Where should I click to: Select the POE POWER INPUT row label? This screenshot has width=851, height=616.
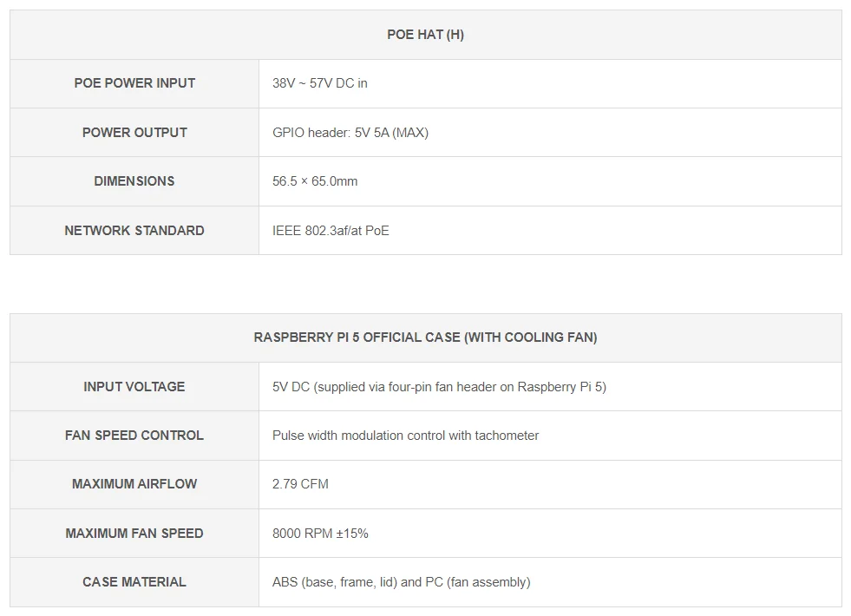[134, 83]
